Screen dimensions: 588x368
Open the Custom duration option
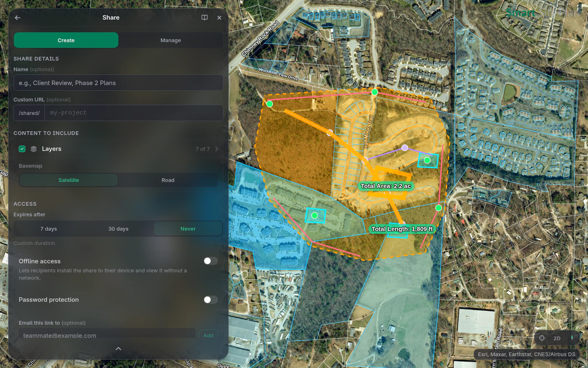click(x=34, y=243)
